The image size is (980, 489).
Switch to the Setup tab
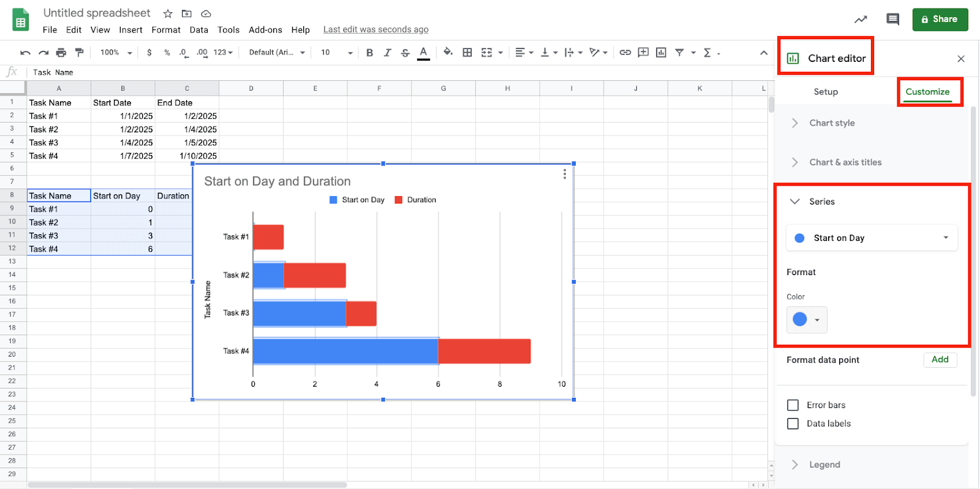826,92
